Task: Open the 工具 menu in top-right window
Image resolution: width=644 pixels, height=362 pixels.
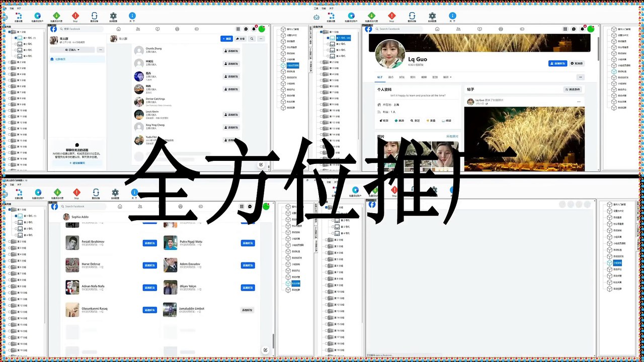Action: [x=316, y=8]
